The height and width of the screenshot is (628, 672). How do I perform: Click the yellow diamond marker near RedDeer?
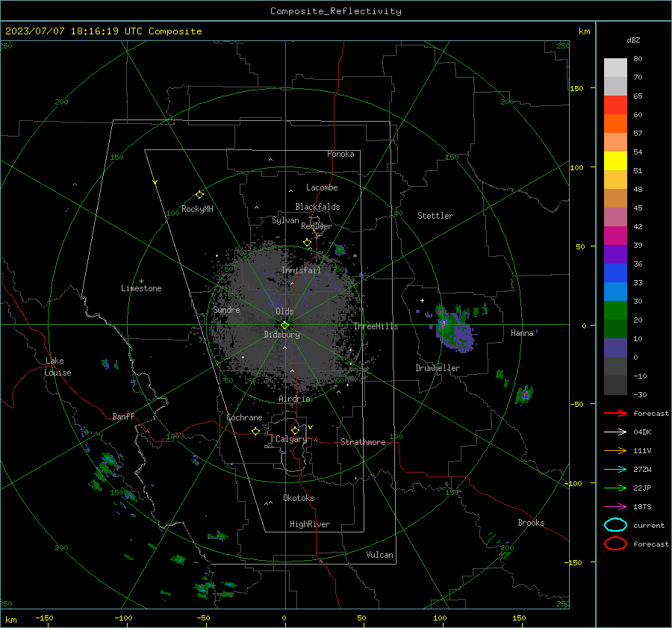(x=307, y=243)
